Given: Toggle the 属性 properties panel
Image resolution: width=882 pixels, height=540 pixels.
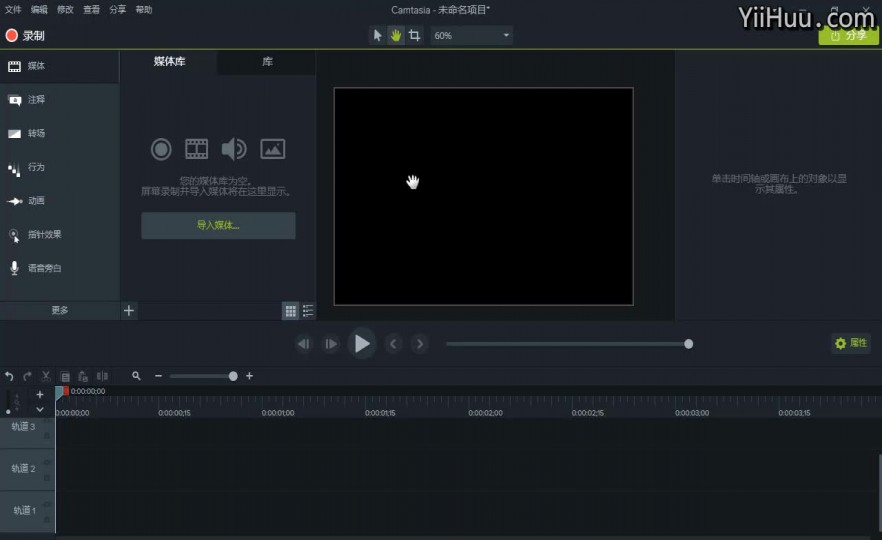Looking at the screenshot, I should point(851,343).
